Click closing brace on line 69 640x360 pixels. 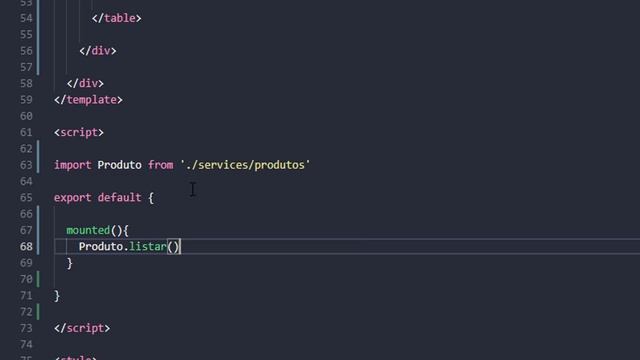[x=70, y=263]
